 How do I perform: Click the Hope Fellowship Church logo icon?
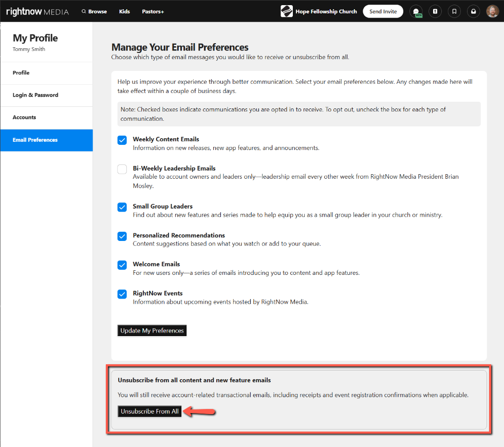pyautogui.click(x=287, y=11)
